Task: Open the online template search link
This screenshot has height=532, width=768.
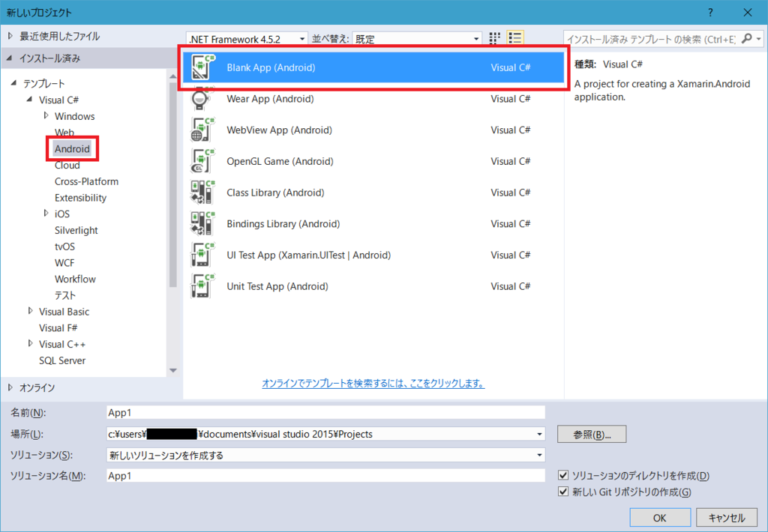Action: [373, 383]
